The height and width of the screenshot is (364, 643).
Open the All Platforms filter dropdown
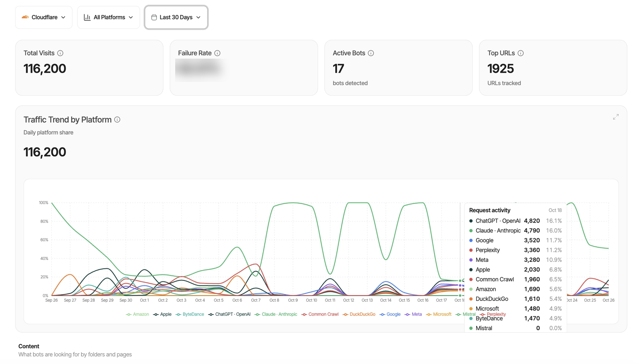pyautogui.click(x=109, y=17)
